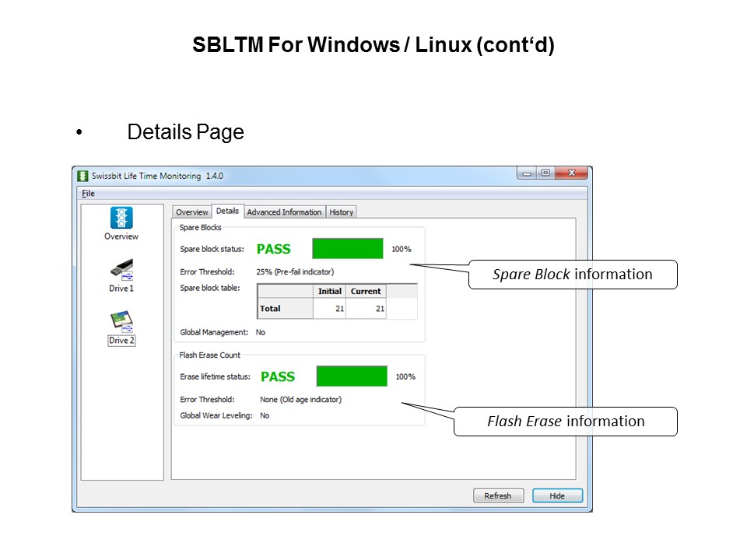747x560 pixels.
Task: Click the Swissbit app icon in title bar
Action: [x=82, y=177]
